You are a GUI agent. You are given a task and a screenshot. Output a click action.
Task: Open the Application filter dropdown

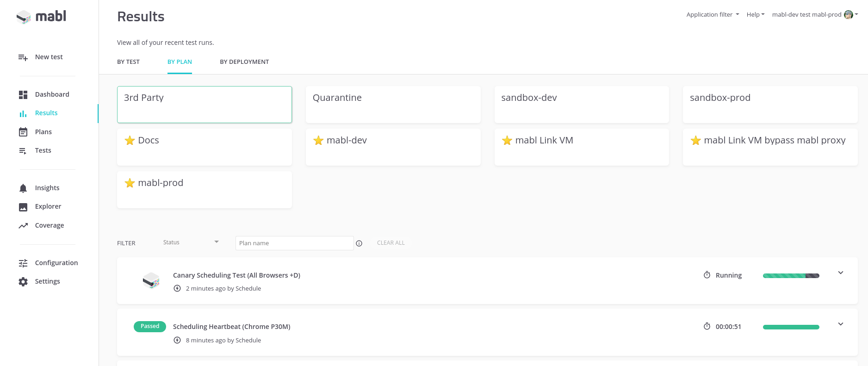(713, 15)
